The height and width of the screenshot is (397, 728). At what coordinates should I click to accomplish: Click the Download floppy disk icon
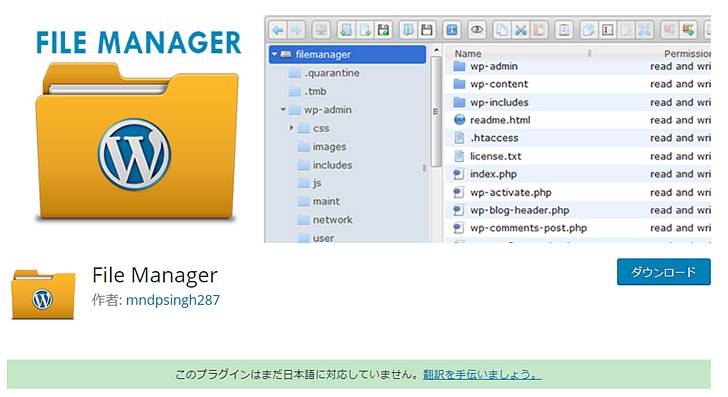(427, 31)
